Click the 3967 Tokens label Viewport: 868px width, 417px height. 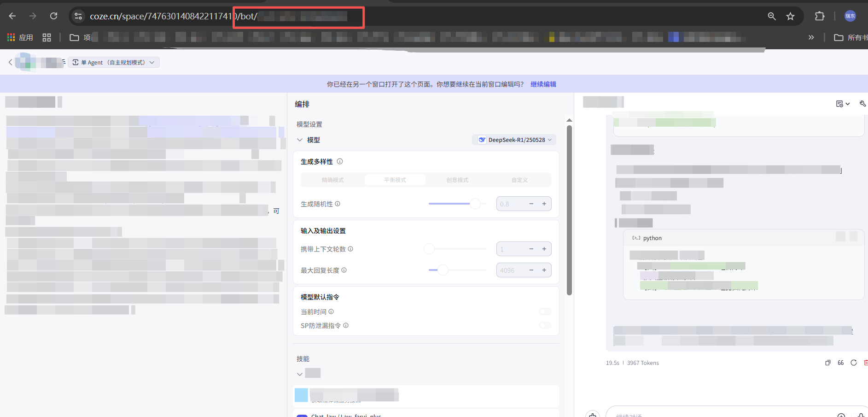643,363
